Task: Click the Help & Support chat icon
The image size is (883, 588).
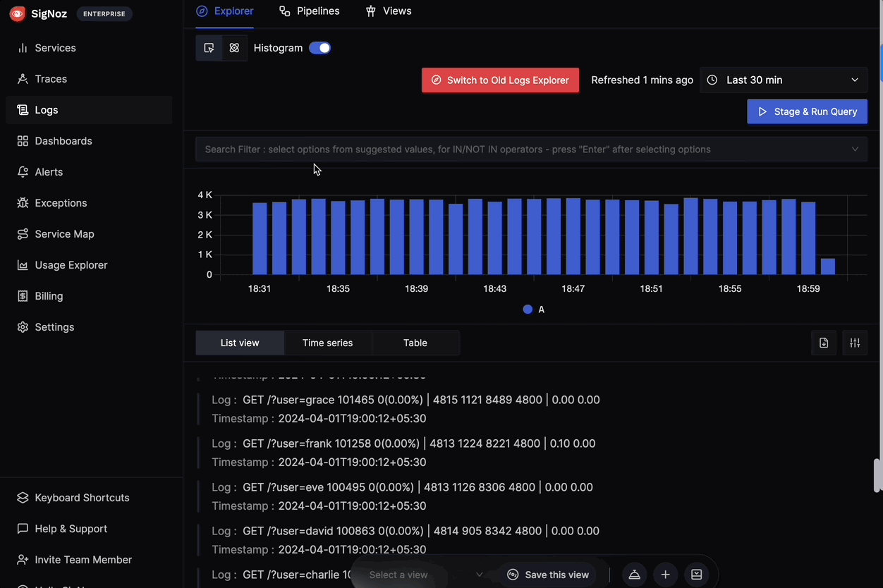Action: [x=23, y=529]
